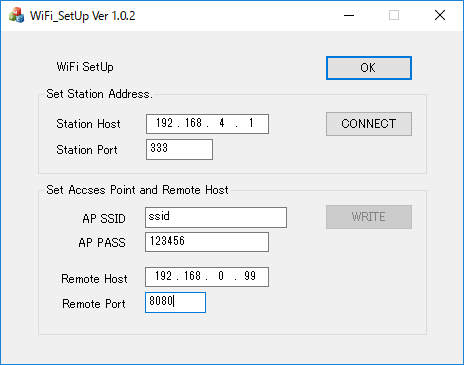This screenshot has width=464, height=365.
Task: Minimize the WiFi_SetUp window
Action: pos(349,15)
